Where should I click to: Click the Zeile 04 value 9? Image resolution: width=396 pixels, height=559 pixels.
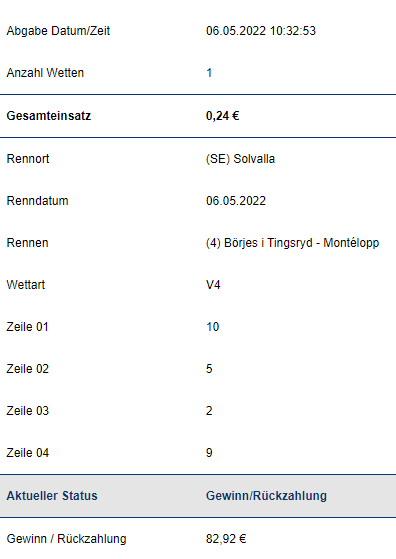click(x=209, y=453)
